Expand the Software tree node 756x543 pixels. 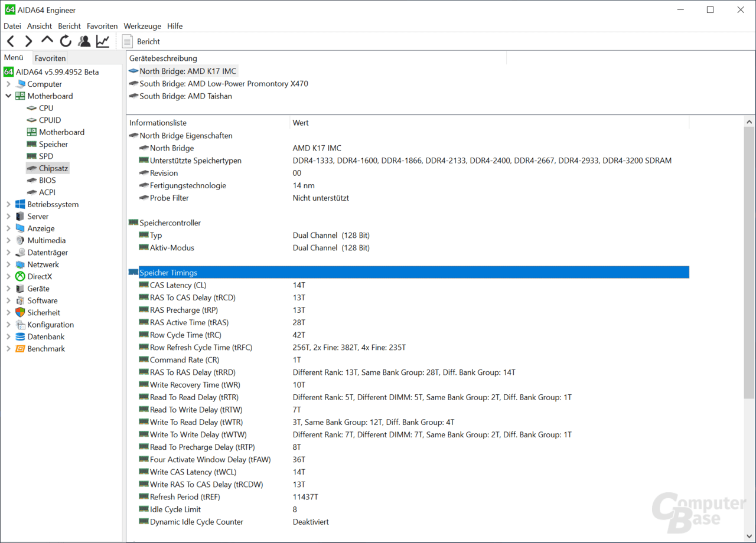pos(8,300)
